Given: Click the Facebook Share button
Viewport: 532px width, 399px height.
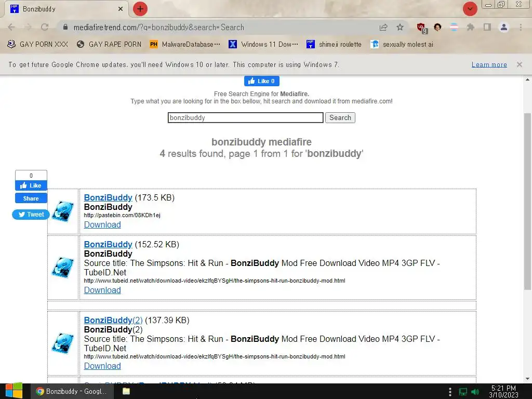Looking at the screenshot, I should coord(31,198).
